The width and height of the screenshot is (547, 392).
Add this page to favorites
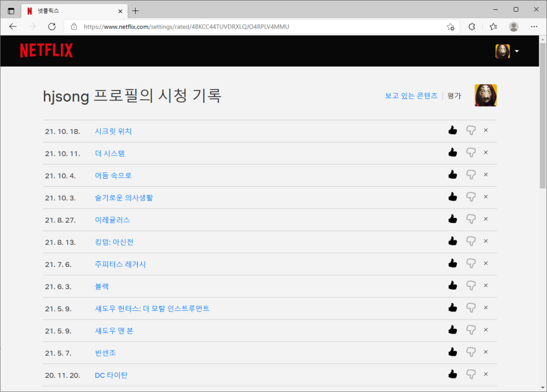(451, 26)
